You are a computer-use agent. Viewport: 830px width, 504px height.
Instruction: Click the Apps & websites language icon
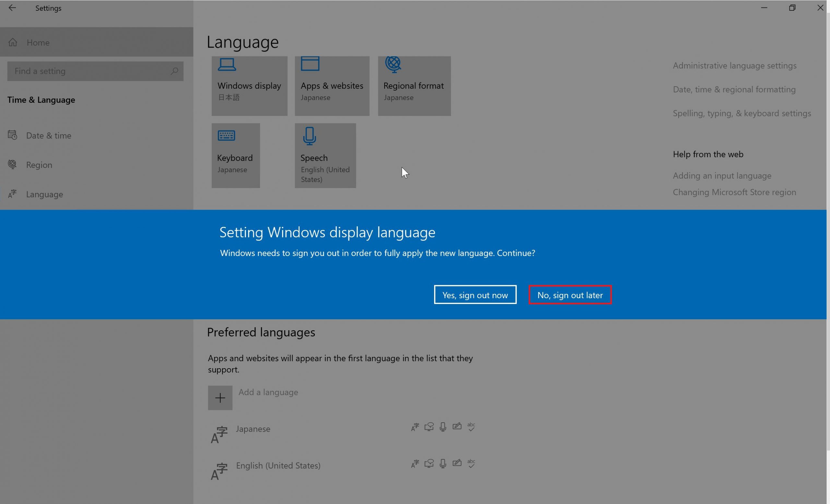pyautogui.click(x=310, y=64)
